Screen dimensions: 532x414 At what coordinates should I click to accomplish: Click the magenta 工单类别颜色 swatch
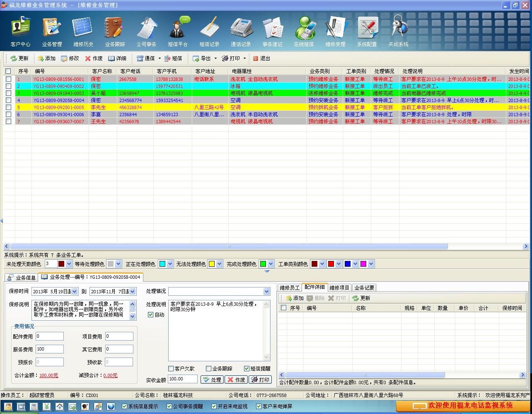pyautogui.click(x=363, y=264)
